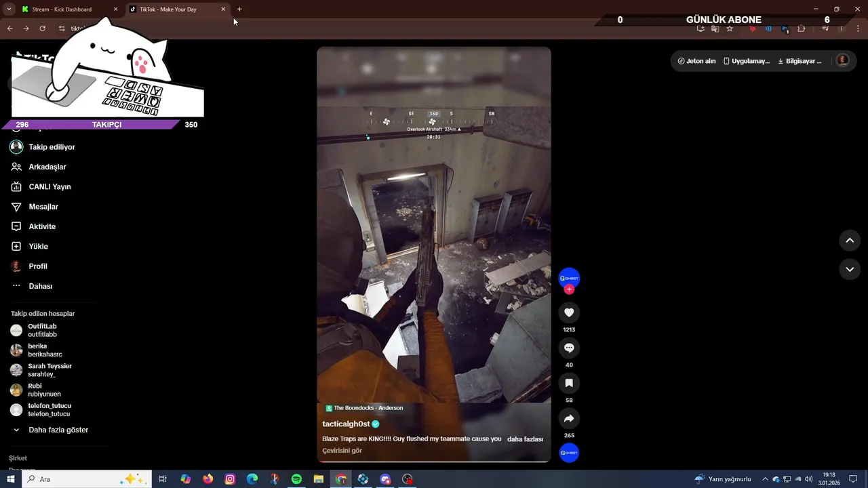Open the browser extensions puzzle icon
Viewport: 868px width, 488px height.
click(802, 28)
